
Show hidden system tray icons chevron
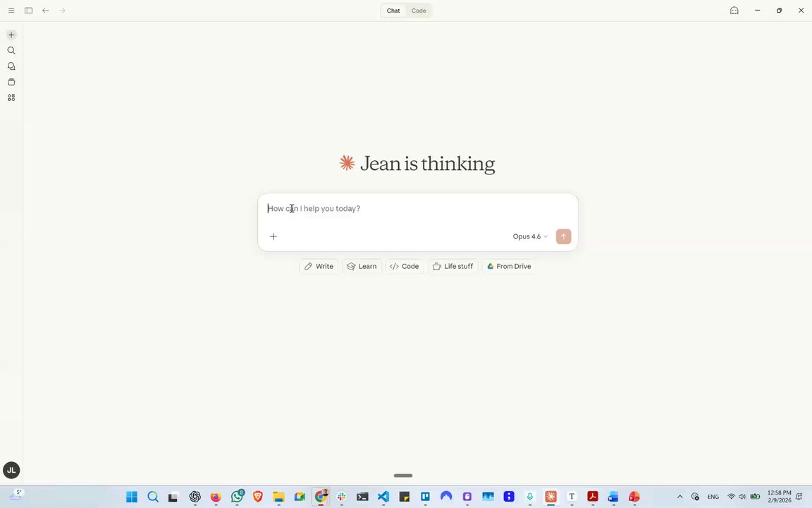point(680,497)
